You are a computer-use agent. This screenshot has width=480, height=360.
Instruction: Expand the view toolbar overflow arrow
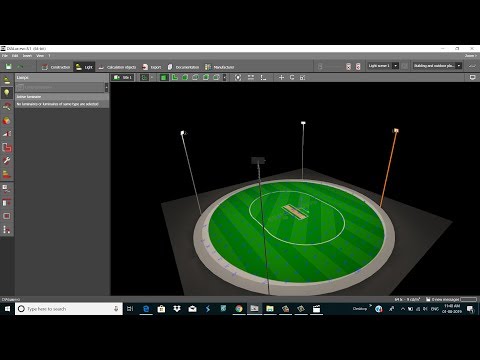224,77
